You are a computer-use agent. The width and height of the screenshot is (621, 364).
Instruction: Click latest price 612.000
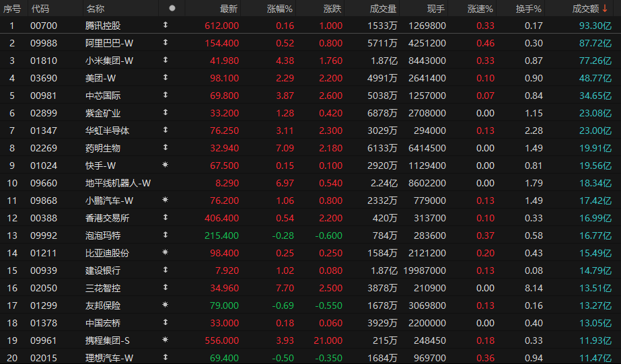(x=222, y=26)
